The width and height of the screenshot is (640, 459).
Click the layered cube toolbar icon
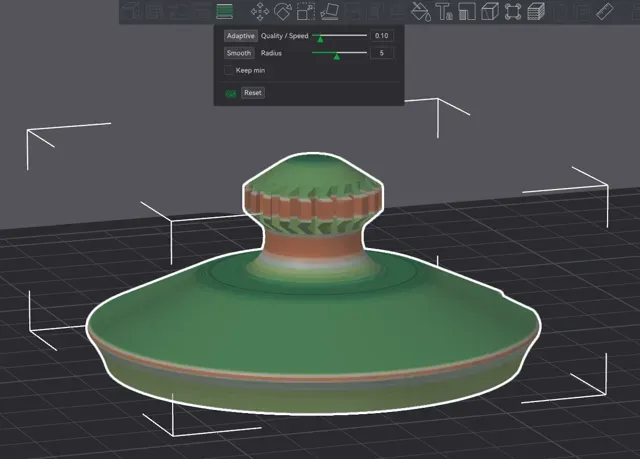click(536, 11)
